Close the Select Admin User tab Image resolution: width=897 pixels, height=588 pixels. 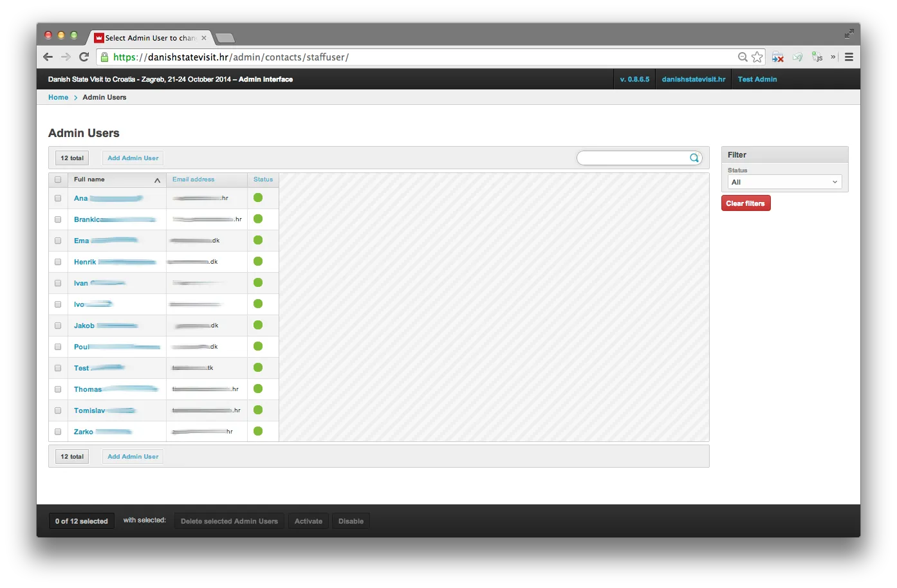tap(204, 38)
